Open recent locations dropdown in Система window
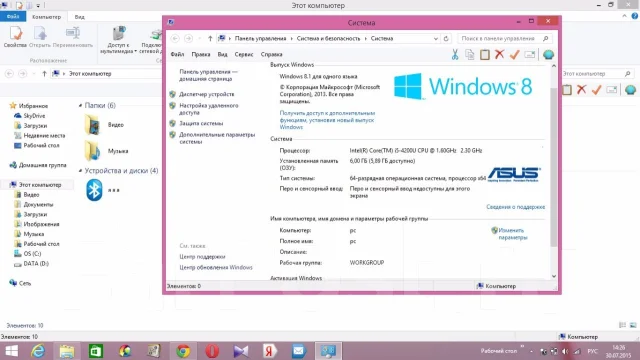640x360 pixels. tap(199, 38)
